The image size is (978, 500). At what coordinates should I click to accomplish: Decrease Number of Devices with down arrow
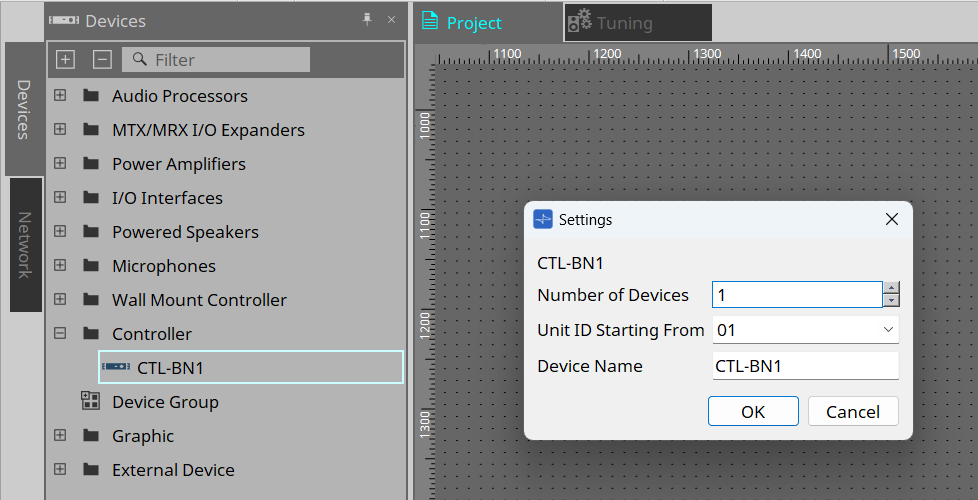pyautogui.click(x=891, y=300)
